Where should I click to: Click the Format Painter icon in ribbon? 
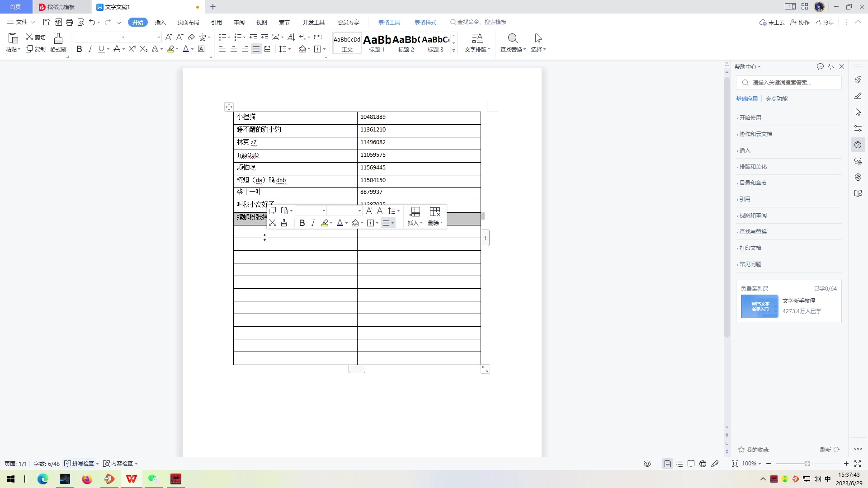point(58,39)
